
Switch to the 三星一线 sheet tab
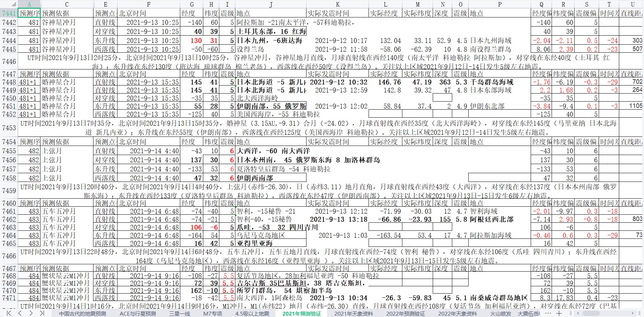click(180, 314)
